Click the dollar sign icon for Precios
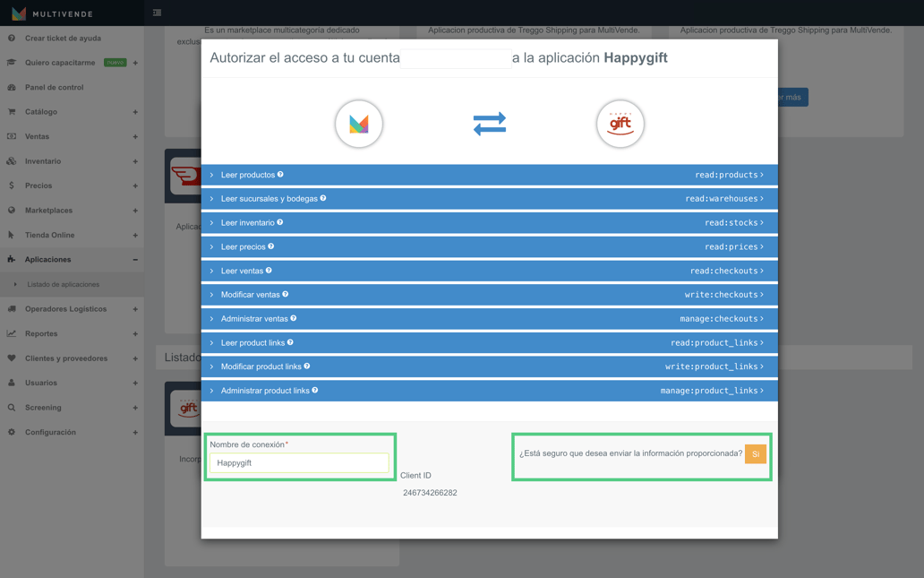The width and height of the screenshot is (924, 578). 12,185
